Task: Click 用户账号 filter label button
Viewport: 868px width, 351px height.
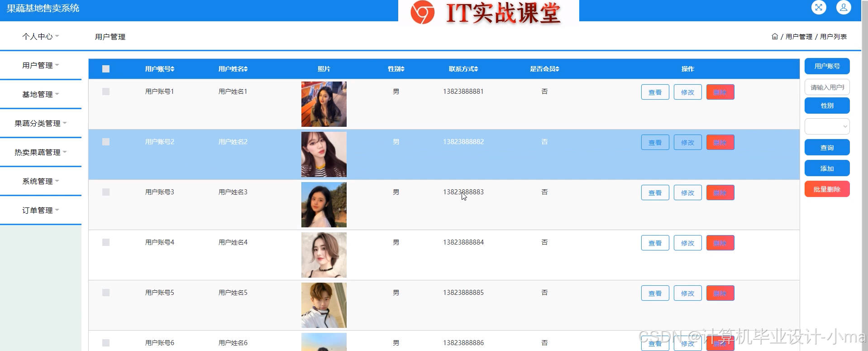Action: [827, 66]
